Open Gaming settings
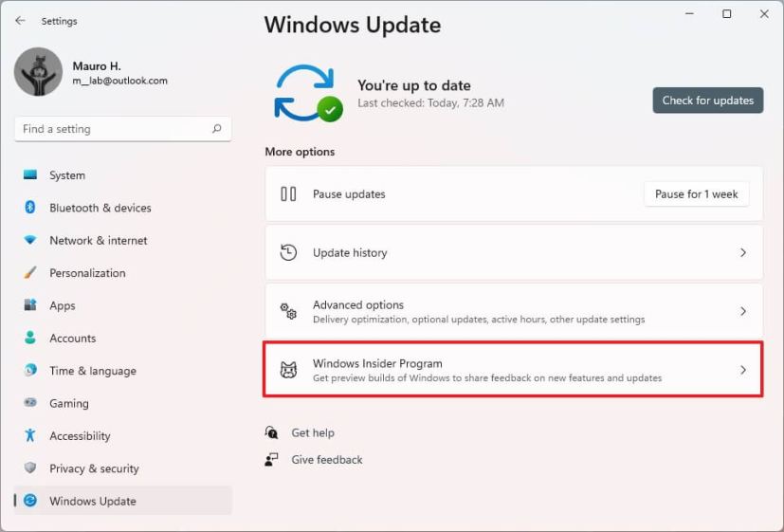Image resolution: width=784 pixels, height=532 pixels. (x=123, y=403)
